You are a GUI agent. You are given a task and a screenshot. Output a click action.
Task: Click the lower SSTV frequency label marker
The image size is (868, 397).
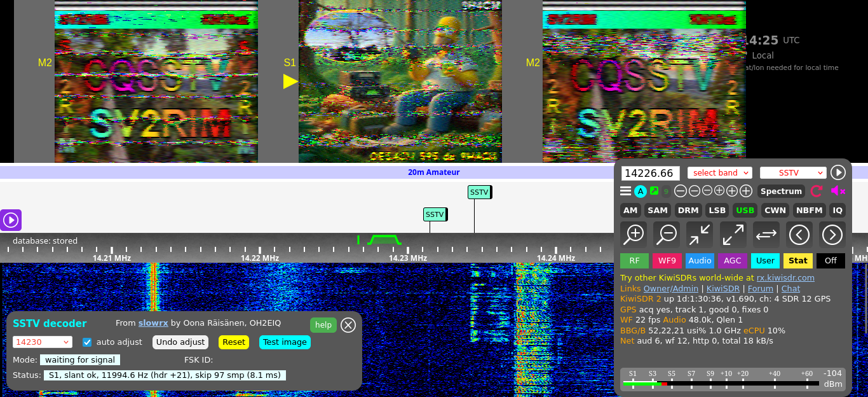coord(435,214)
